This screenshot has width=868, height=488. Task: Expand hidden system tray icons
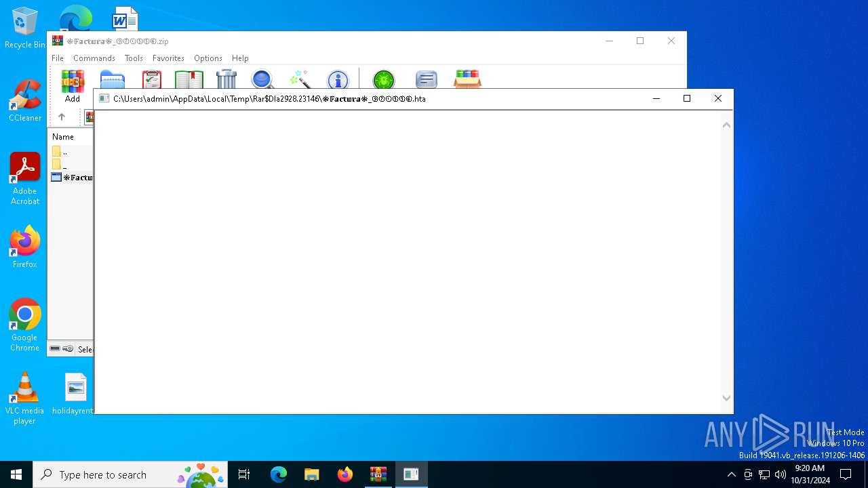click(731, 474)
